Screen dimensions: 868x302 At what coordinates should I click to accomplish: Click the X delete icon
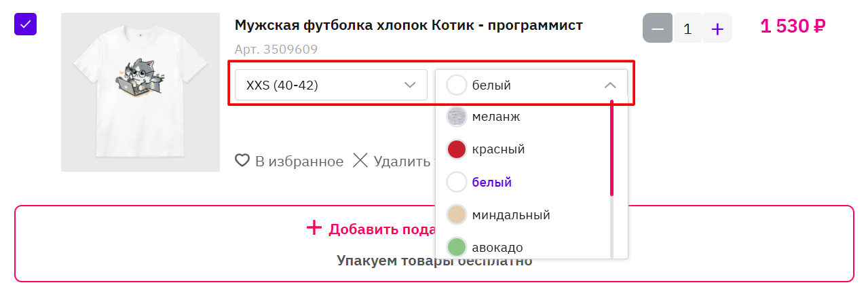tap(360, 161)
